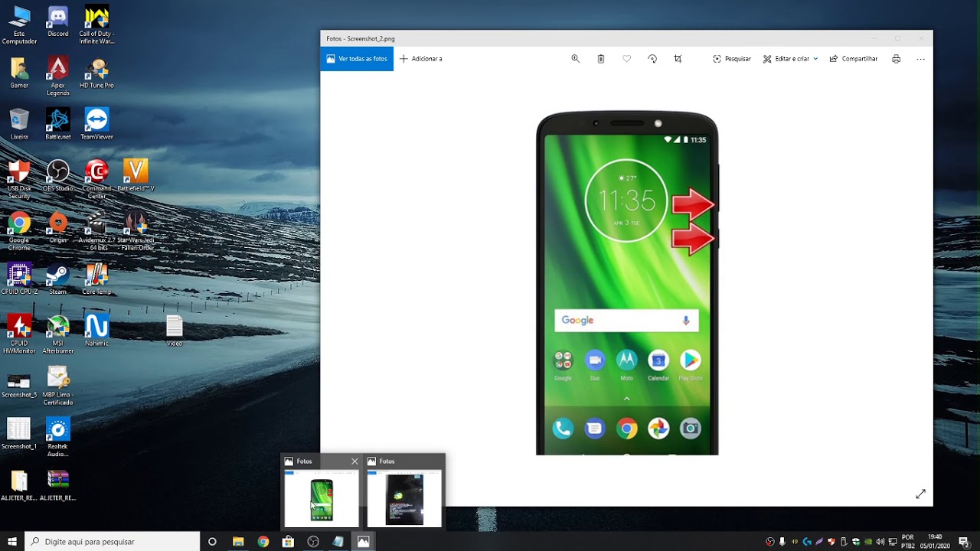Open Cortana from the taskbar circle icon
980x551 pixels.
tap(212, 541)
